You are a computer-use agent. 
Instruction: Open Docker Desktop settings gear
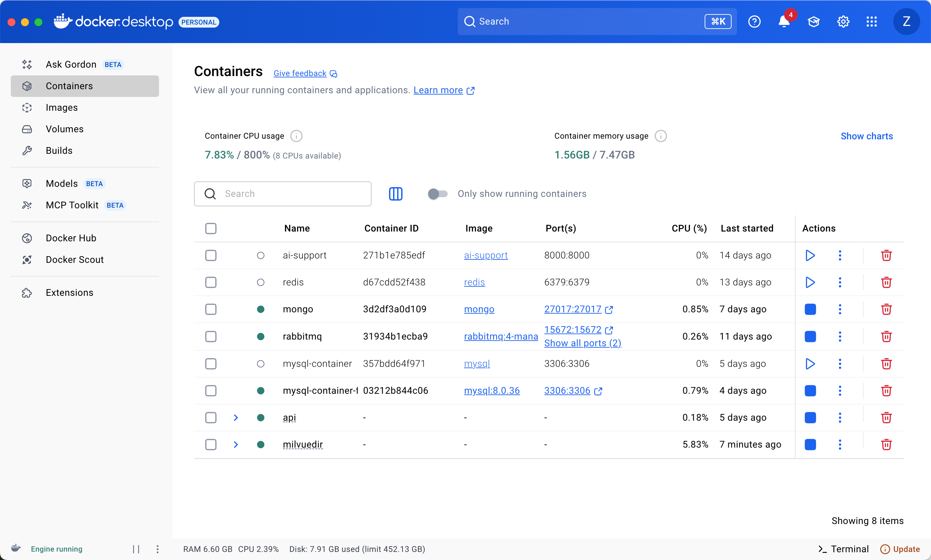[x=843, y=22]
